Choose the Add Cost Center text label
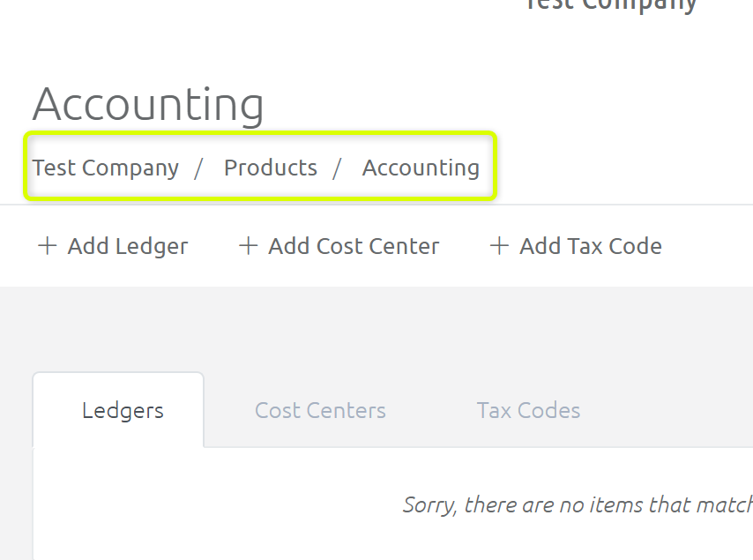 click(x=354, y=246)
